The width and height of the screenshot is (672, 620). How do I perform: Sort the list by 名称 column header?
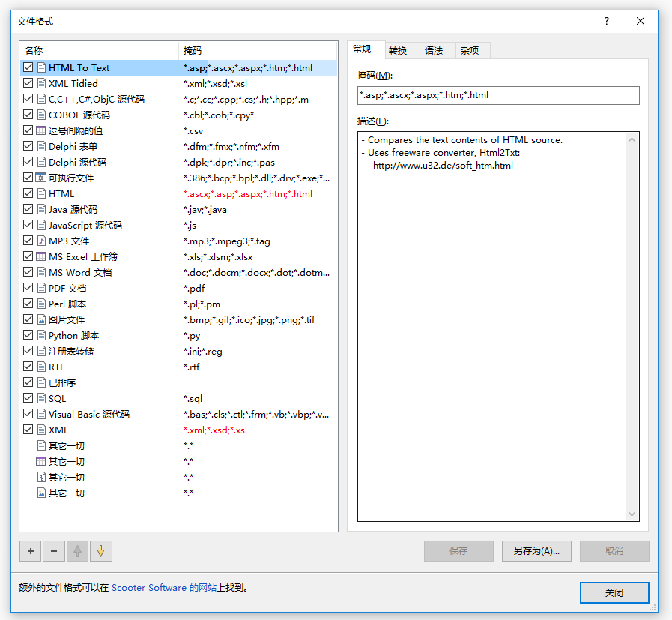point(99,50)
